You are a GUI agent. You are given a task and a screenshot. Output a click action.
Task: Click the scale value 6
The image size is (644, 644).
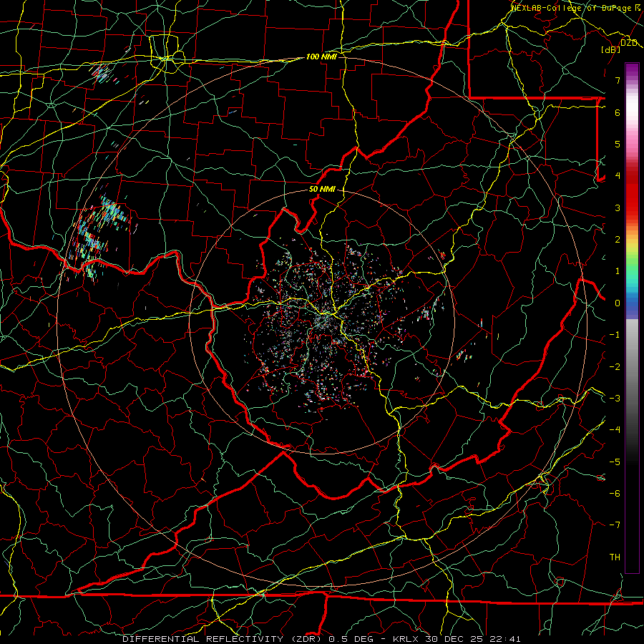[x=618, y=112]
